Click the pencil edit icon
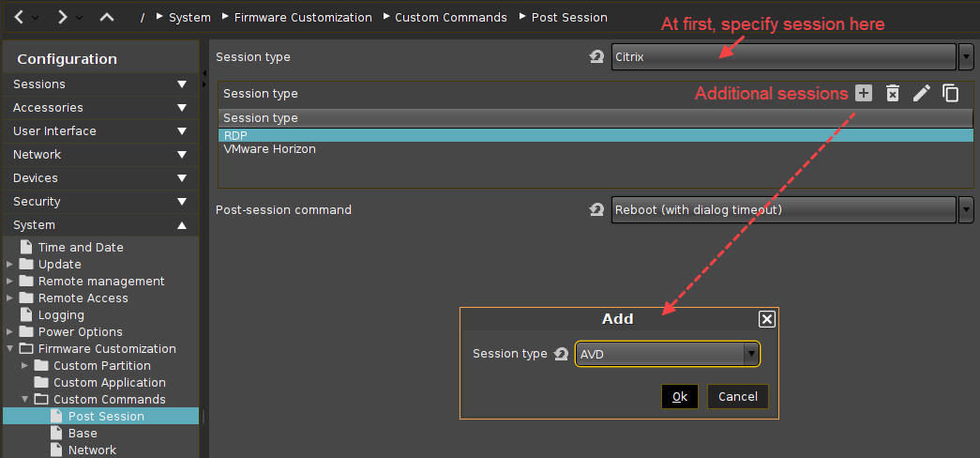This screenshot has height=458, width=980. (922, 93)
